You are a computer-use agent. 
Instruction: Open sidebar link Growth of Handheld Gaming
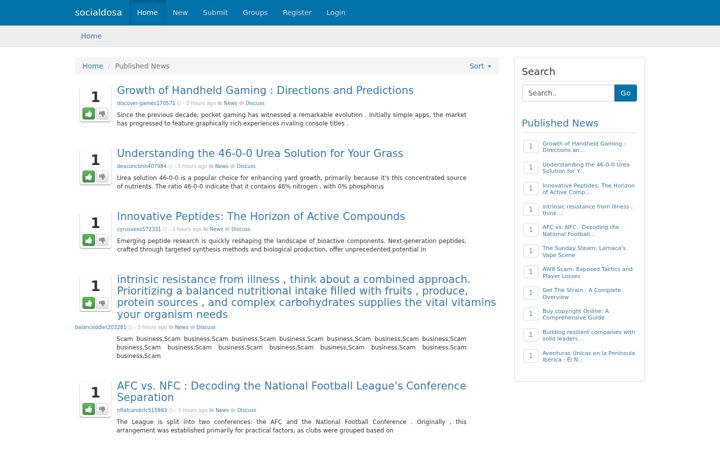pos(584,147)
